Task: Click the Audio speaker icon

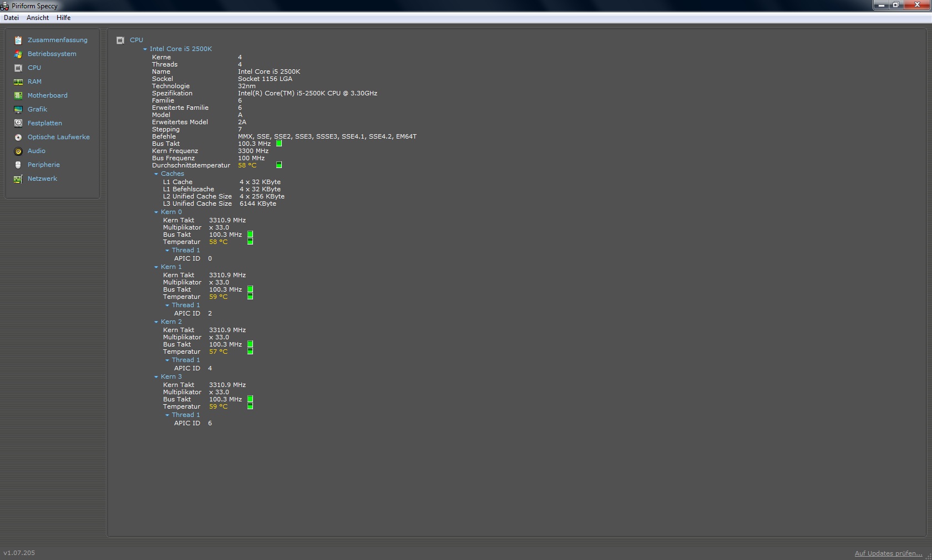Action: (x=18, y=151)
